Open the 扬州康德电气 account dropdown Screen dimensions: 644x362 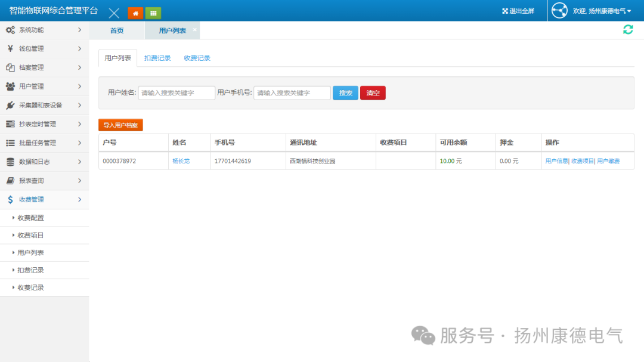601,10
